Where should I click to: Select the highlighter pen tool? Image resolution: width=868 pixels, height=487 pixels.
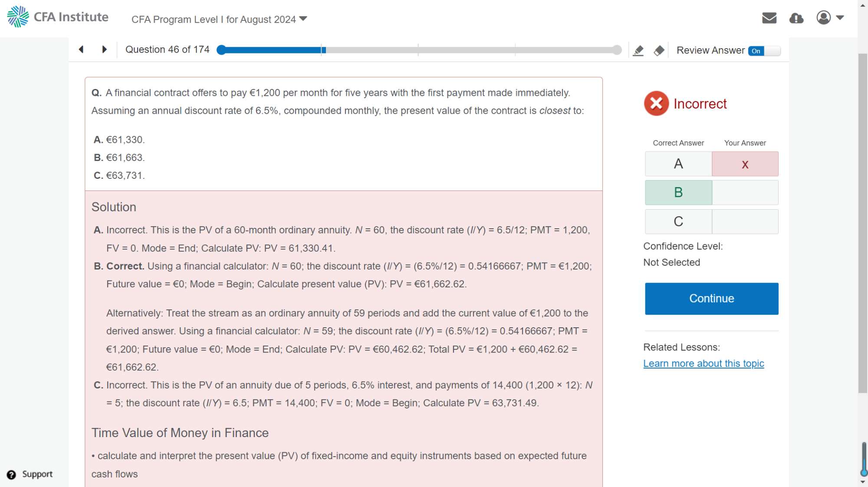point(638,51)
